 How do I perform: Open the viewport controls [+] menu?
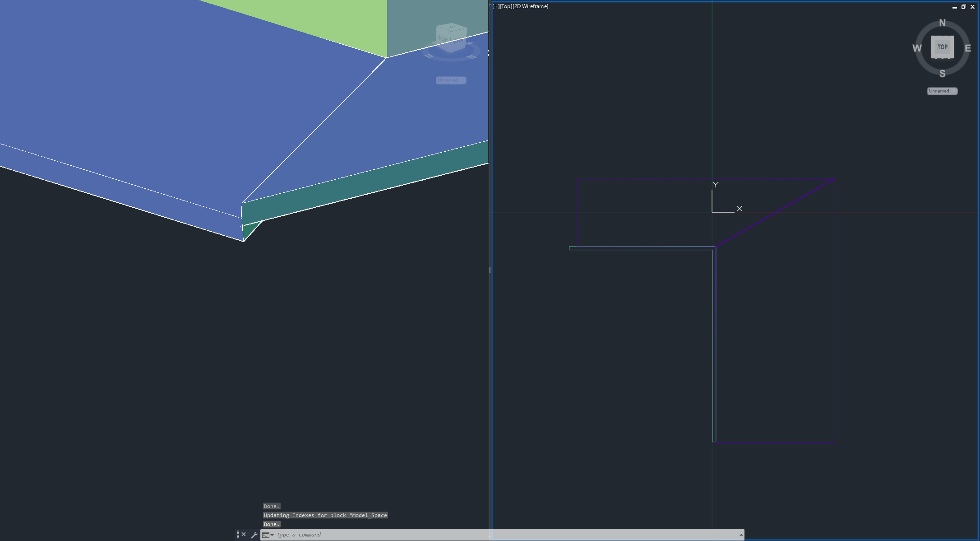pyautogui.click(x=495, y=6)
